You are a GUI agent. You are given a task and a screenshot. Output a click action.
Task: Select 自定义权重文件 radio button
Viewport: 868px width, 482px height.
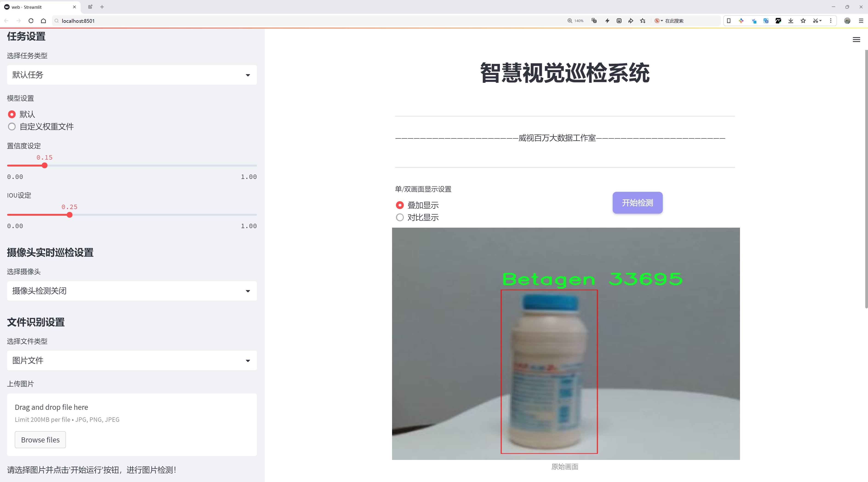pos(12,127)
